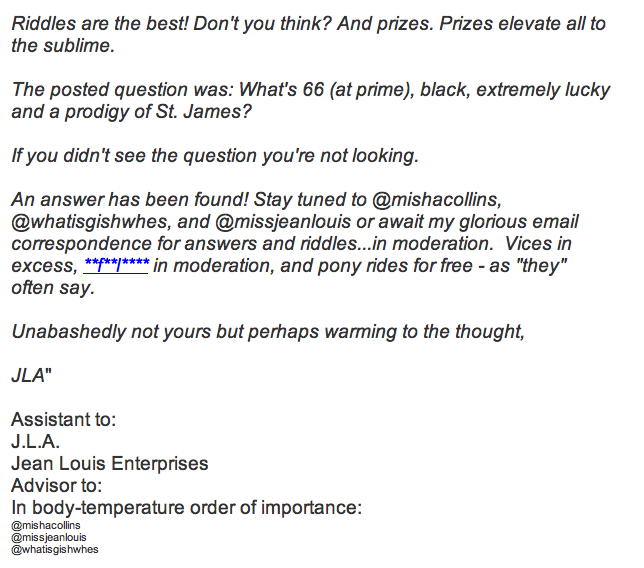Image resolution: width=644 pixels, height=568 pixels.
Task: Click the 'Assistant to:' signature line
Action: tap(64, 419)
